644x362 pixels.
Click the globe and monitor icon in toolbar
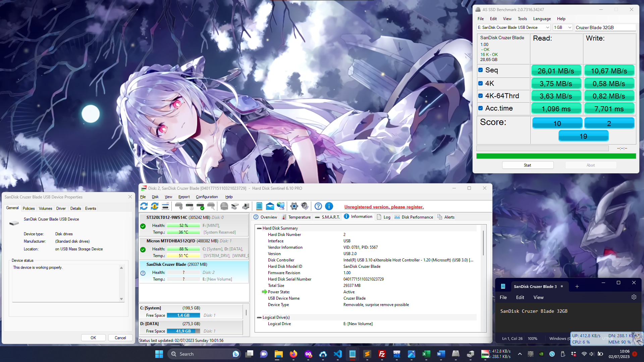(281, 206)
